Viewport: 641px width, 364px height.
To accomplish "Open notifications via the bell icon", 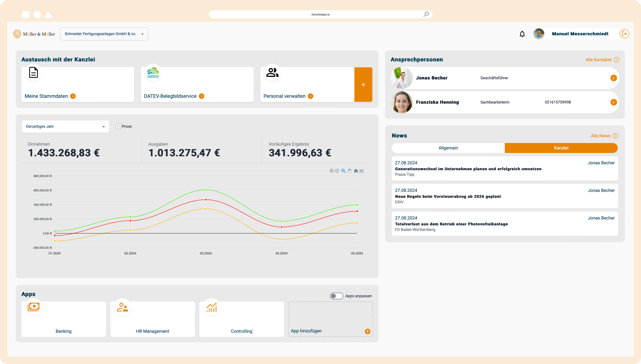I will click(x=522, y=33).
